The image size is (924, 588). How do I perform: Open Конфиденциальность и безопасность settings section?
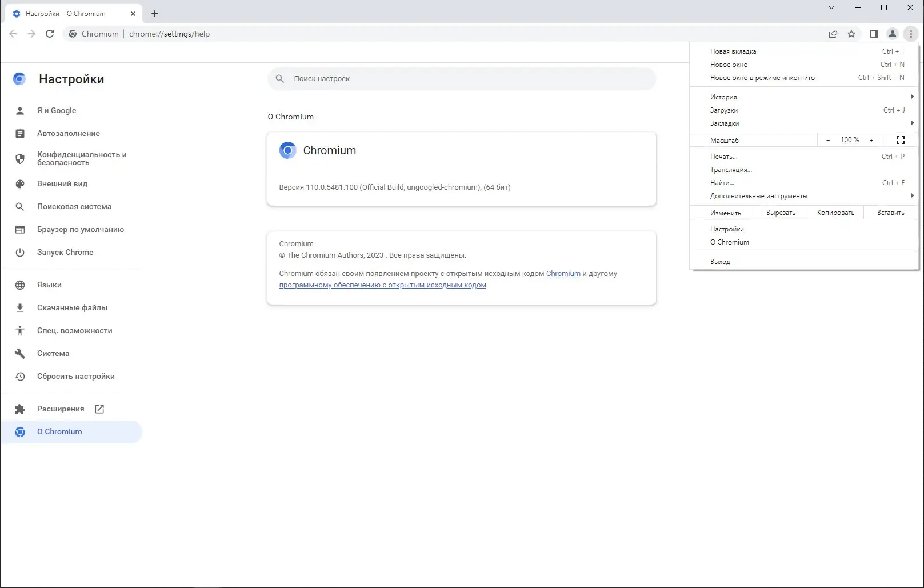82,158
